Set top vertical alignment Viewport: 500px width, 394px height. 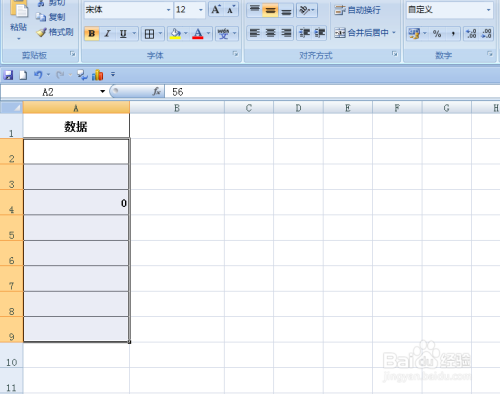(x=255, y=10)
